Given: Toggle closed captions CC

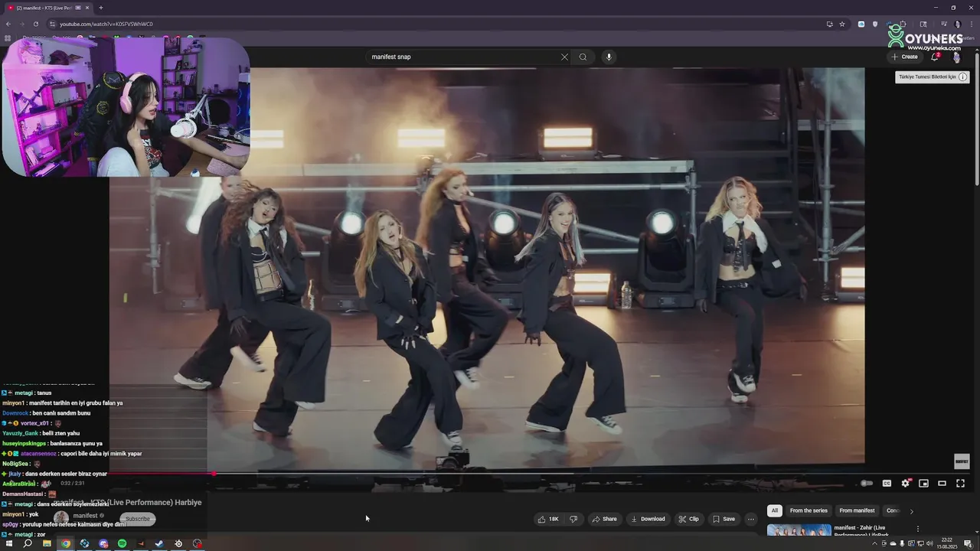Looking at the screenshot, I should coord(887,483).
